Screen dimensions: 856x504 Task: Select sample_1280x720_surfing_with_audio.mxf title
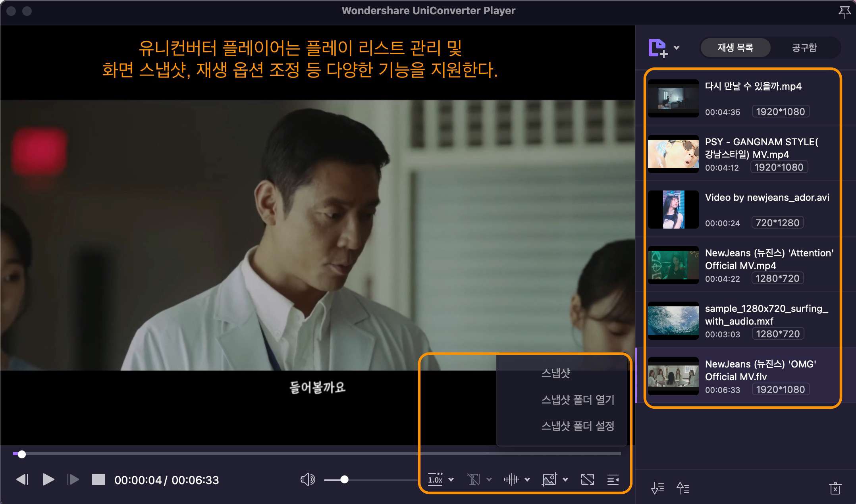(x=766, y=315)
